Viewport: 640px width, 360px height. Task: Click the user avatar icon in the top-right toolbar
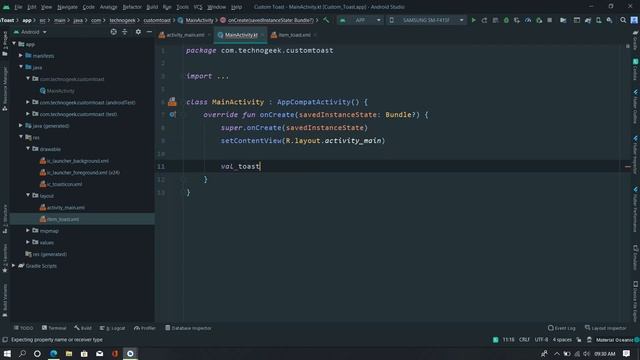tap(634, 20)
